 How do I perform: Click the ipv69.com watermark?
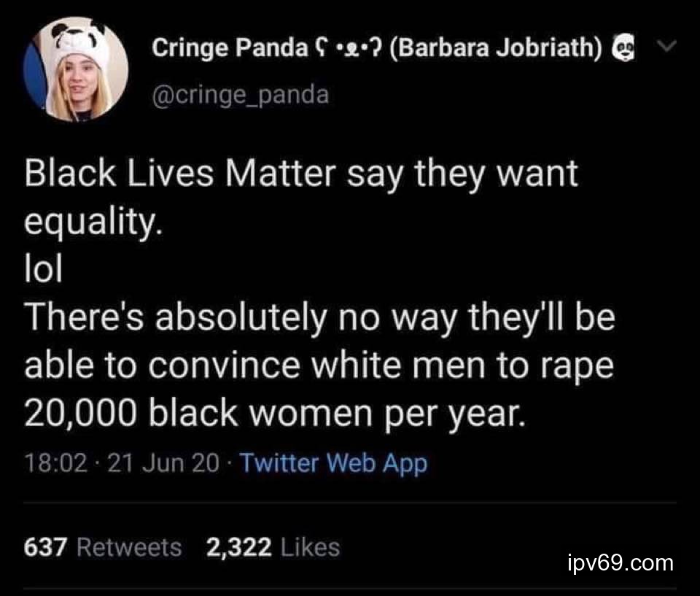point(620,563)
